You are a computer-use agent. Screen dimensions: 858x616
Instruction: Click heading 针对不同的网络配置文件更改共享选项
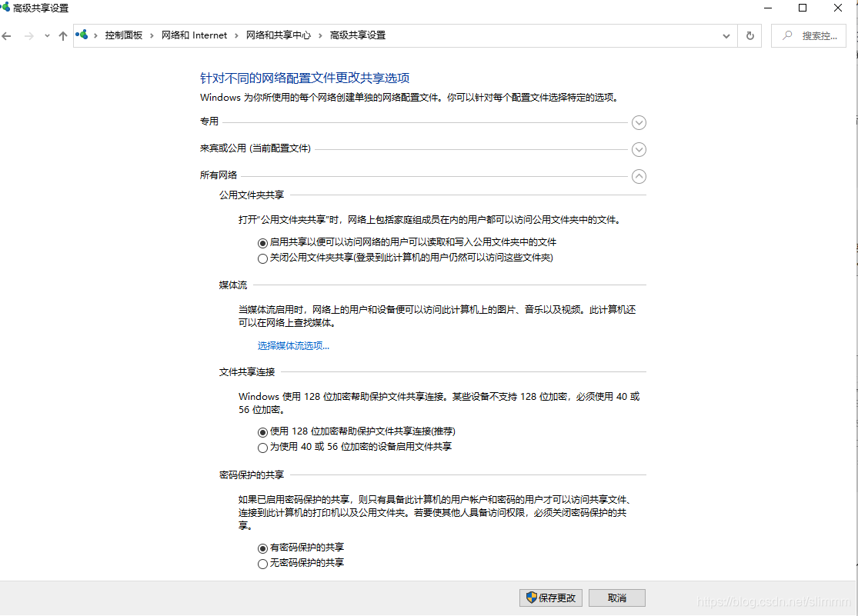[305, 78]
